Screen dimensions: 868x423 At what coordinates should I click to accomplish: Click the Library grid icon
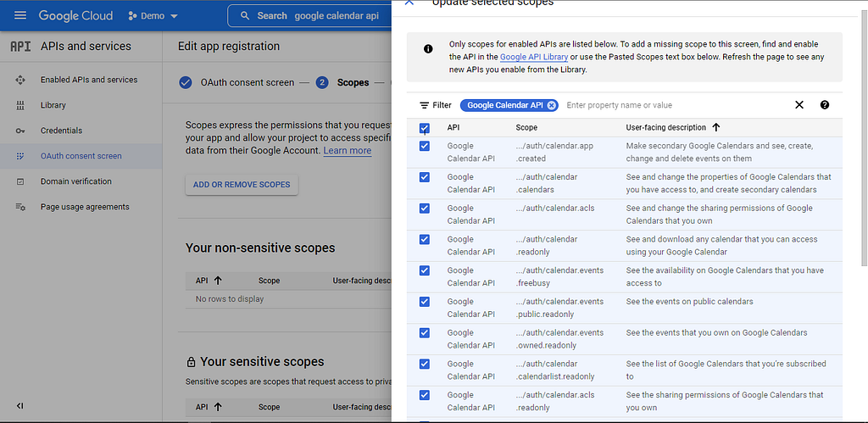20,105
